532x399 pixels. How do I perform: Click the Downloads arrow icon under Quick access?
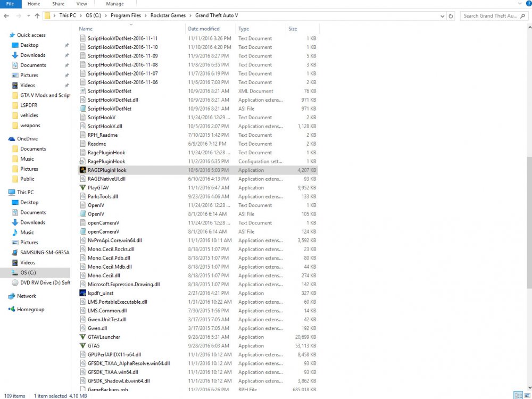[x=15, y=55]
